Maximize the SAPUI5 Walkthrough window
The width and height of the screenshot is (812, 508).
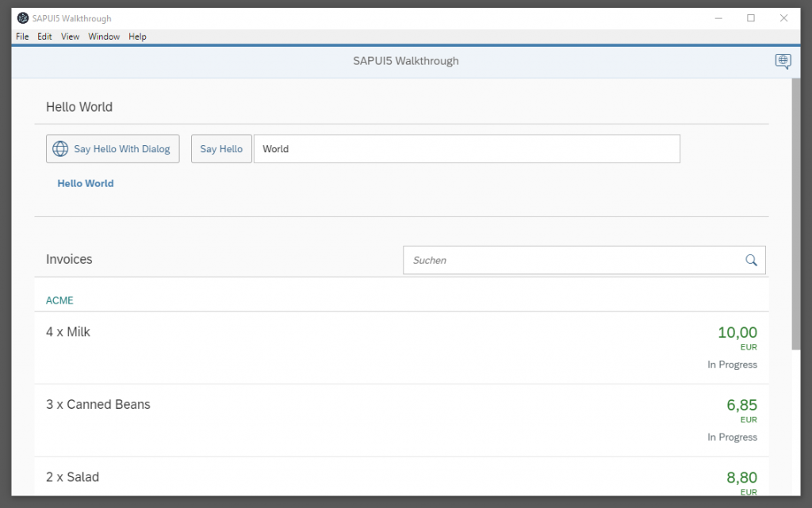[x=750, y=18]
